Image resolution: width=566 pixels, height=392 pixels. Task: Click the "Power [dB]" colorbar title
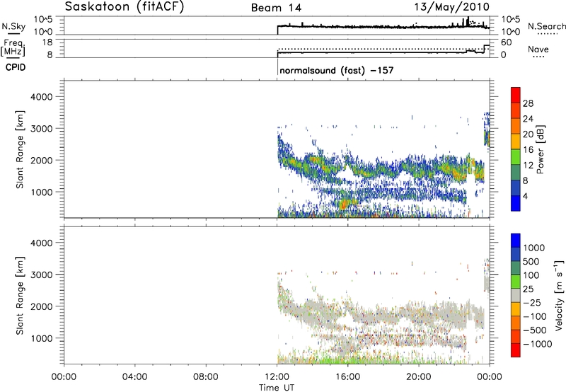click(x=540, y=149)
